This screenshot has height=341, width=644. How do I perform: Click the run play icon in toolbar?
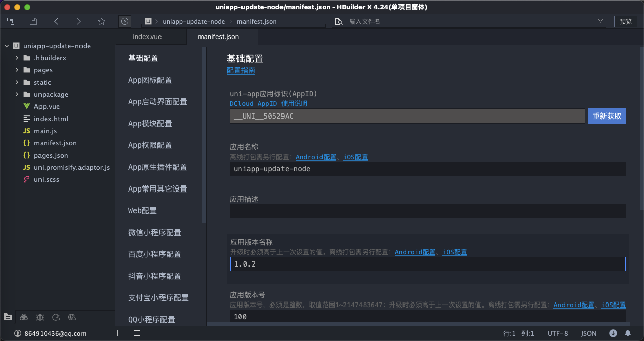click(125, 21)
